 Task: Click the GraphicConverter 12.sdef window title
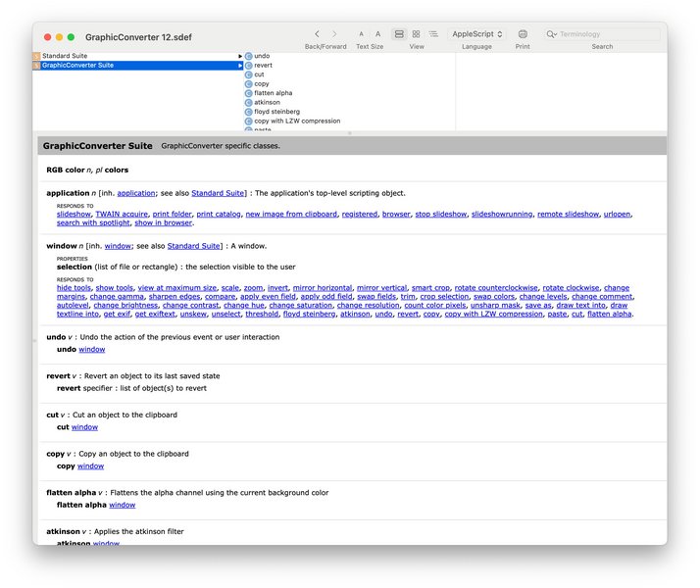click(x=138, y=37)
